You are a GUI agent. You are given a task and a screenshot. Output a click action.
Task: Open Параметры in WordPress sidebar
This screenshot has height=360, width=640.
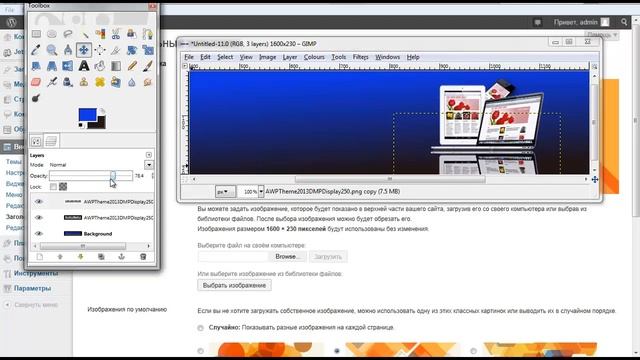pyautogui.click(x=33, y=288)
